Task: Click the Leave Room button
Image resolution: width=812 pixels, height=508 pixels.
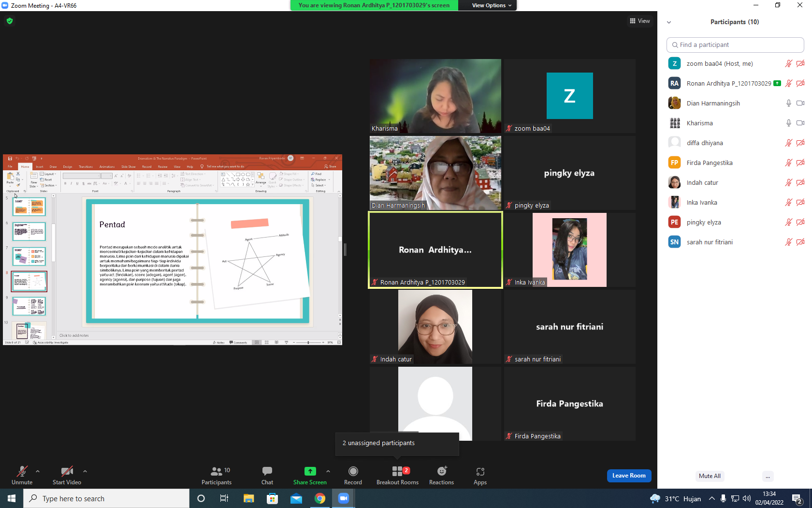Action: [x=629, y=476]
